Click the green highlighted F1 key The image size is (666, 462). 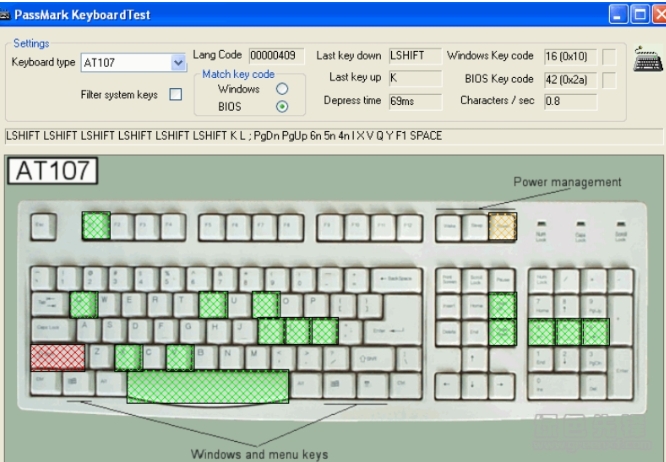click(x=96, y=226)
